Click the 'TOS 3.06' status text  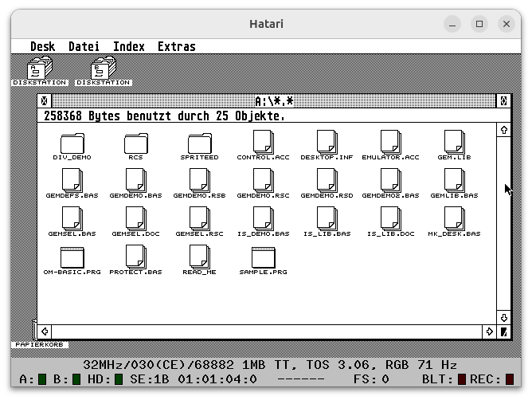tap(339, 365)
